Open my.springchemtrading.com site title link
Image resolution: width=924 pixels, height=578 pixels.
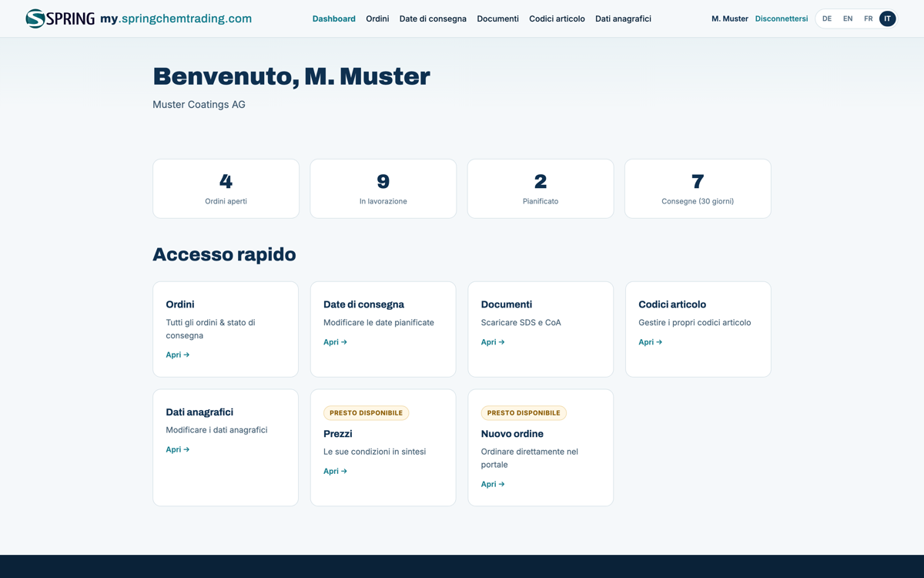pos(176,18)
